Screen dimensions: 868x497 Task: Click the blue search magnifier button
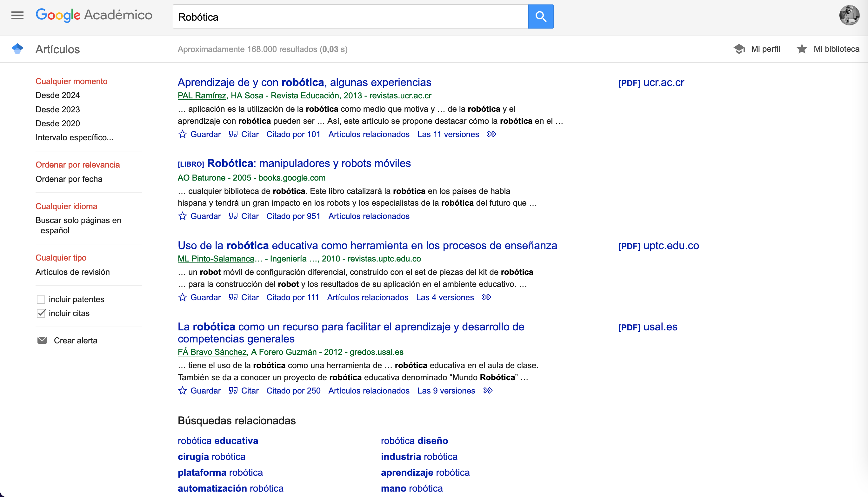tap(541, 16)
